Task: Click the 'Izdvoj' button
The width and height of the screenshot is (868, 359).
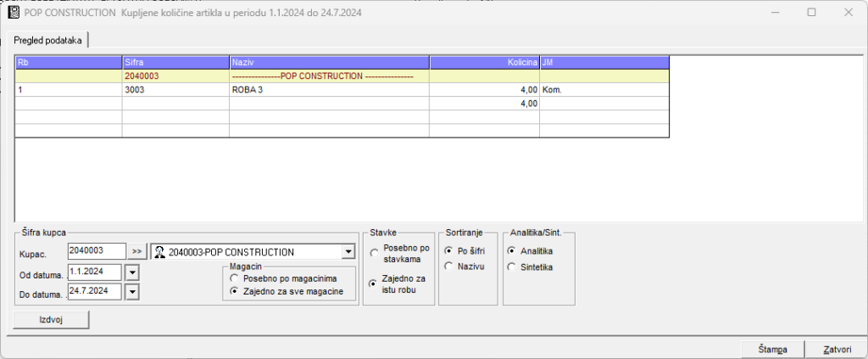Action: 52,320
